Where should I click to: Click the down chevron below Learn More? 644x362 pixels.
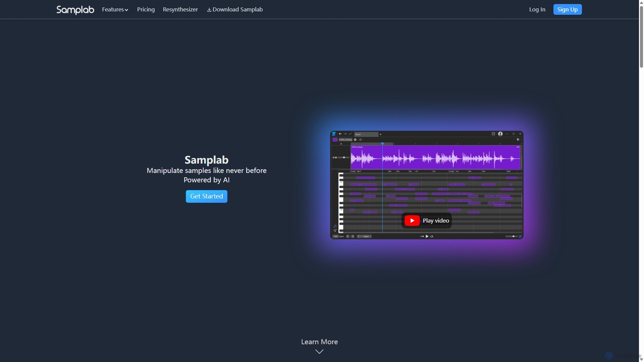pos(319,351)
